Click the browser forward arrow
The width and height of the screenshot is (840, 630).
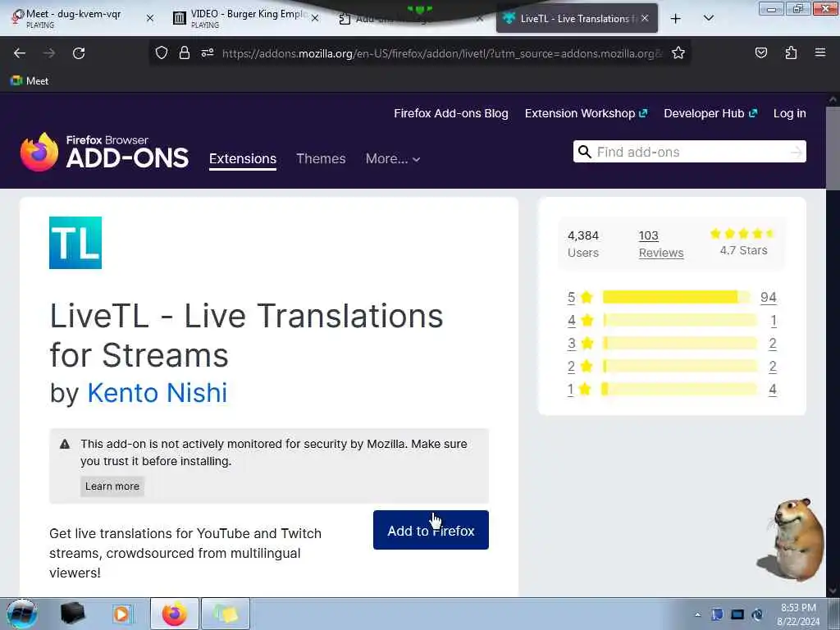coord(48,53)
